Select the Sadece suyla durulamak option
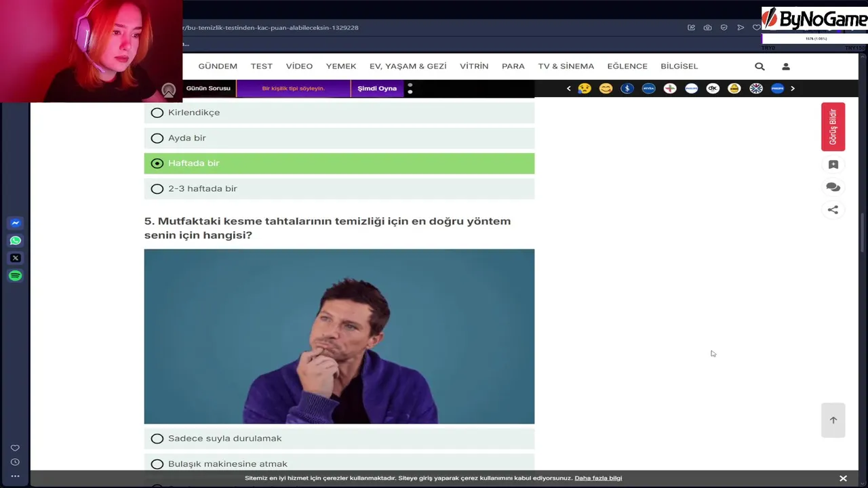This screenshot has width=868, height=488. pyautogui.click(x=339, y=439)
